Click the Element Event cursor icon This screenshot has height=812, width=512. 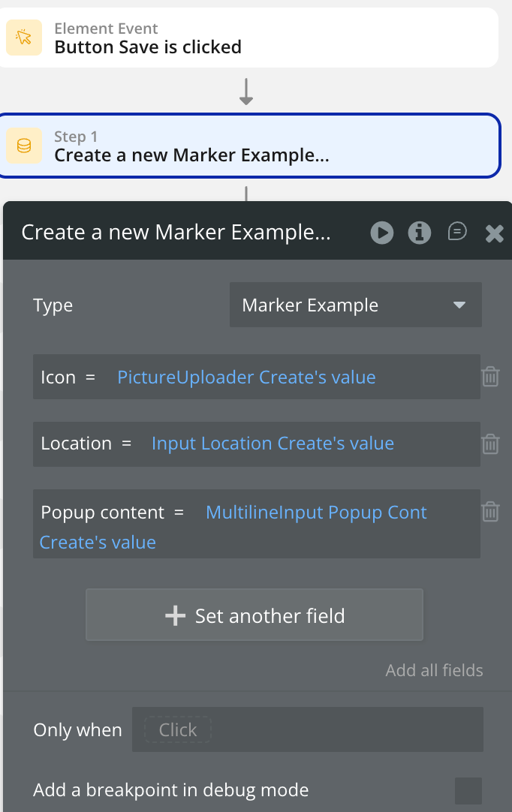pos(24,38)
